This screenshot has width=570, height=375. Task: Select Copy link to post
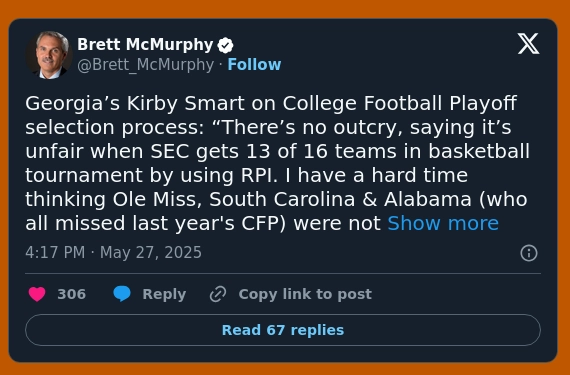[305, 294]
